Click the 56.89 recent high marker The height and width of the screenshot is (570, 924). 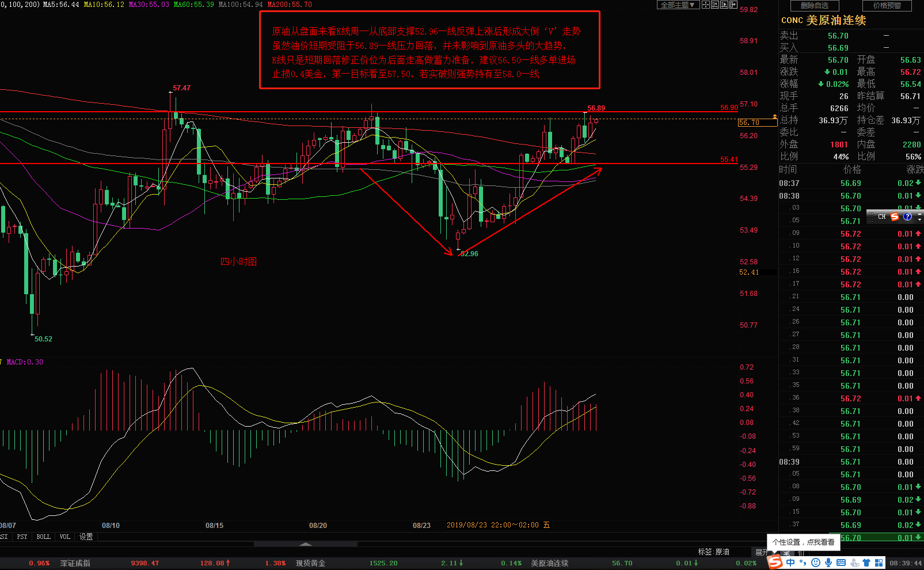pos(596,108)
